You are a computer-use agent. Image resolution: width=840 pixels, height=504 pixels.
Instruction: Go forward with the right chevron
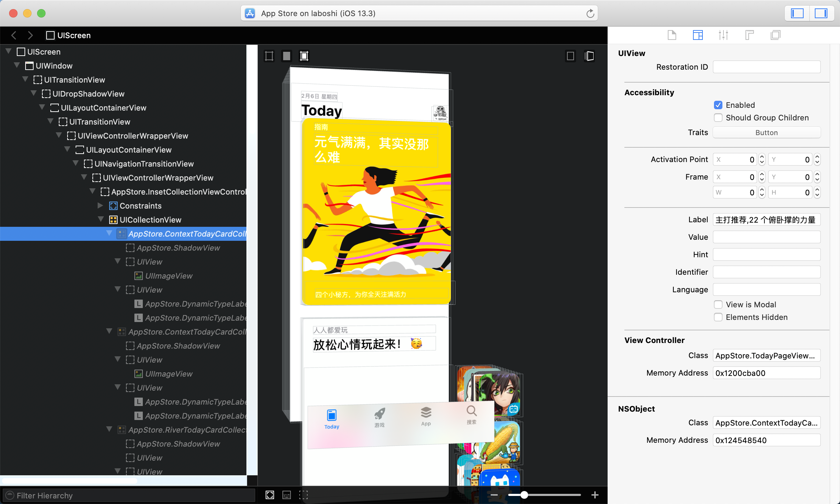coord(30,35)
